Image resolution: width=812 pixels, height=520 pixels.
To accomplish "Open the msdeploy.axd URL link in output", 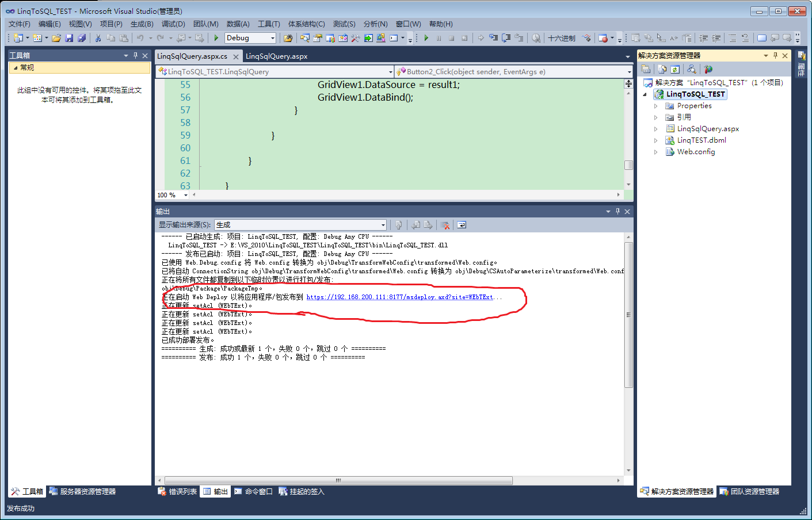I will [400, 297].
